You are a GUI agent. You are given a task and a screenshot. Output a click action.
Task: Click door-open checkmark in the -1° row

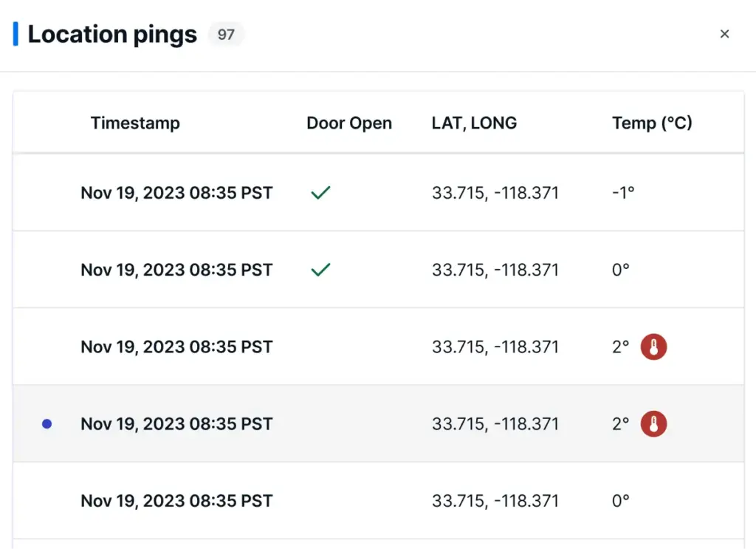(320, 194)
